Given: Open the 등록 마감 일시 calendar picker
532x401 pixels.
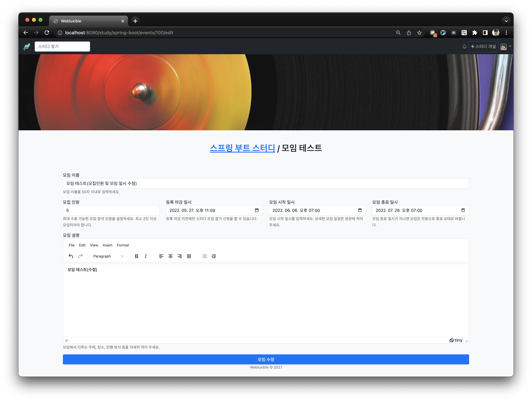Looking at the screenshot, I should click(257, 210).
